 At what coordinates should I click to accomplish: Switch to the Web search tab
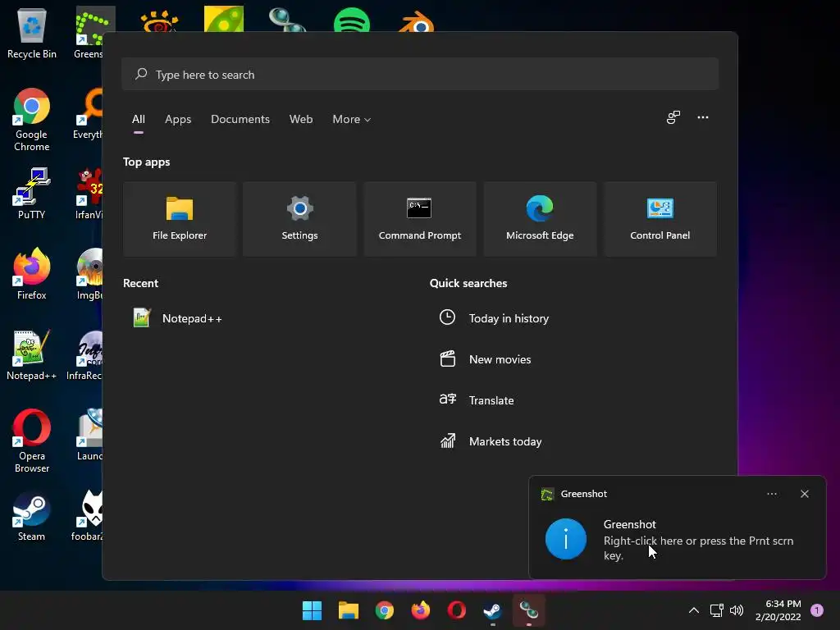[x=300, y=120]
